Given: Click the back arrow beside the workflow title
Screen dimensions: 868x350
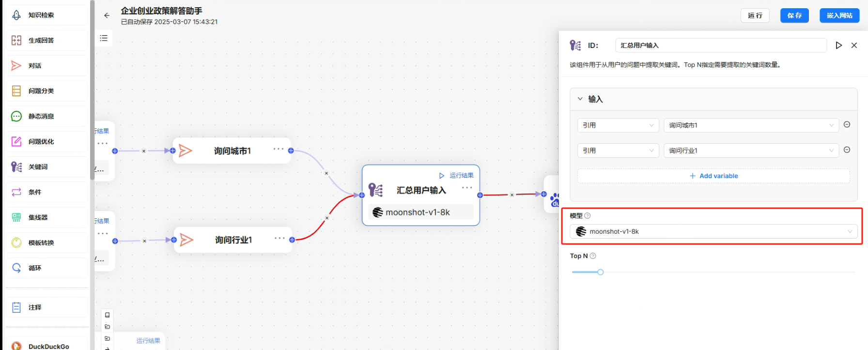Looking at the screenshot, I should point(107,15).
